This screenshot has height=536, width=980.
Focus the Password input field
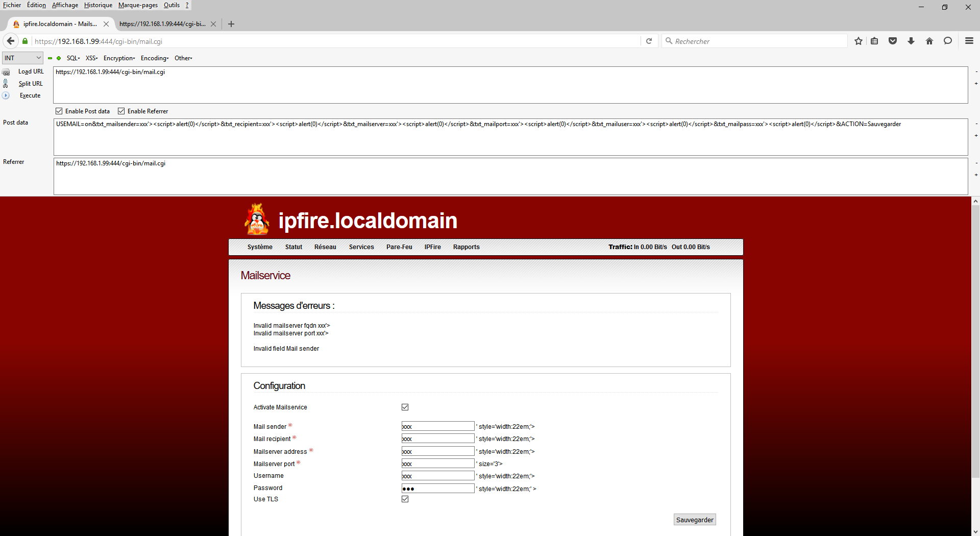pyautogui.click(x=438, y=489)
